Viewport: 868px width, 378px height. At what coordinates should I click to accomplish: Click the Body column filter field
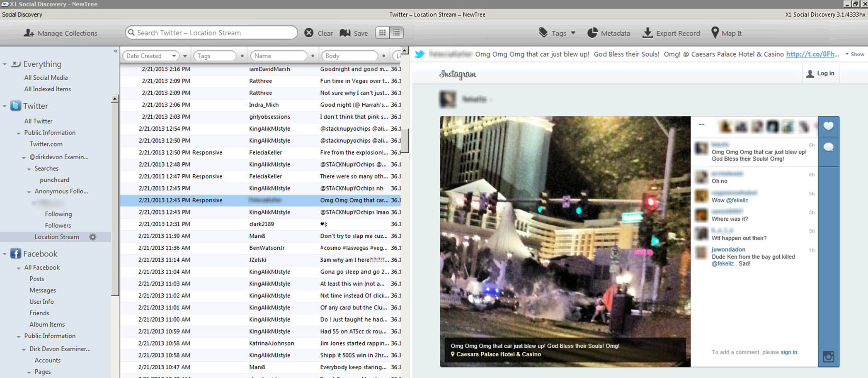coord(350,56)
